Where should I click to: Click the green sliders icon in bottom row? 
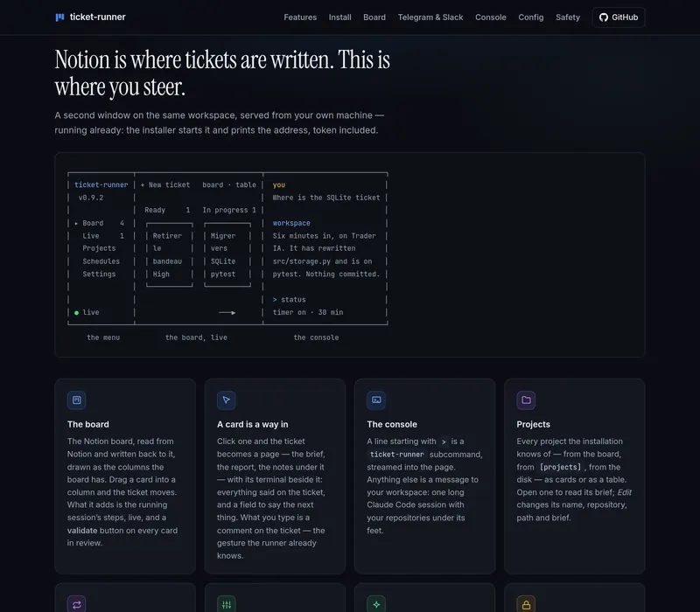pos(227,604)
